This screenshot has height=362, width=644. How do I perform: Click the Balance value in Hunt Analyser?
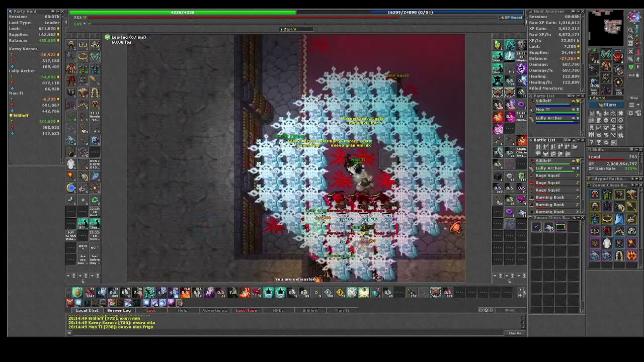568,58
